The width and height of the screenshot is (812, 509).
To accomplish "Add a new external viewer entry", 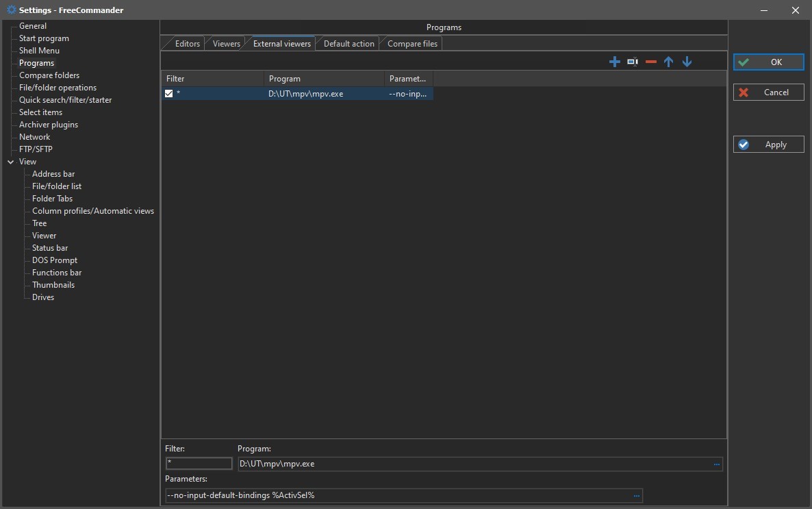I will point(614,62).
